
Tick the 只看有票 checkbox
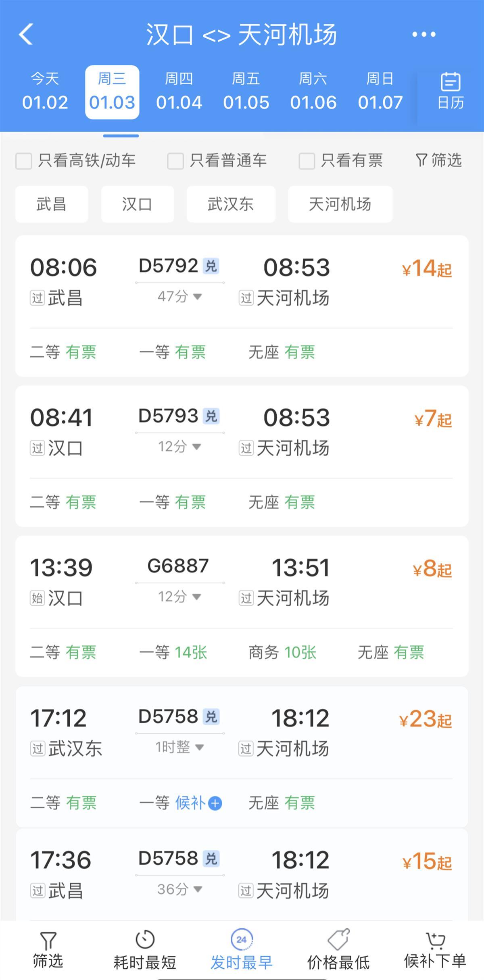[307, 161]
